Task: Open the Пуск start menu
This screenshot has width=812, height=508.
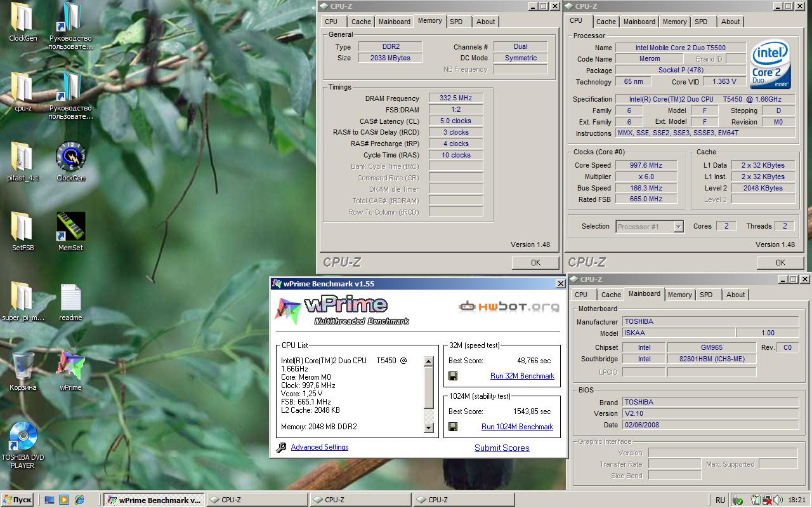Action: 17,500
